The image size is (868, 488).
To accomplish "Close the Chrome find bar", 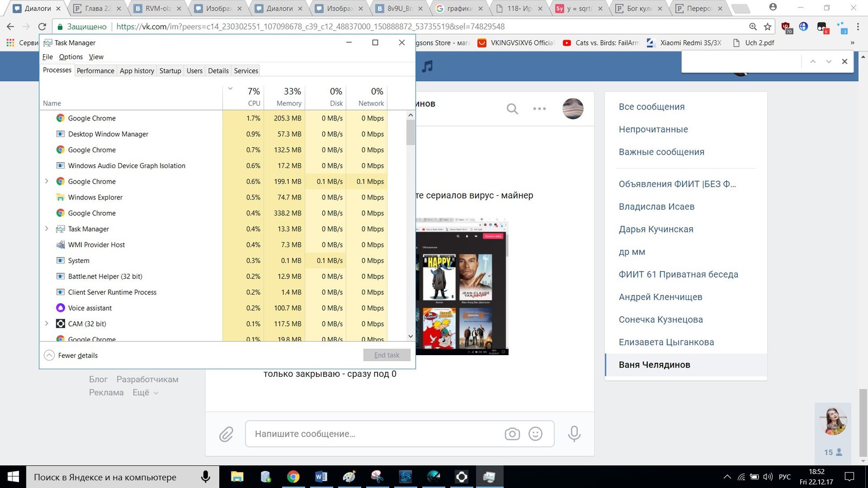I will click(844, 62).
